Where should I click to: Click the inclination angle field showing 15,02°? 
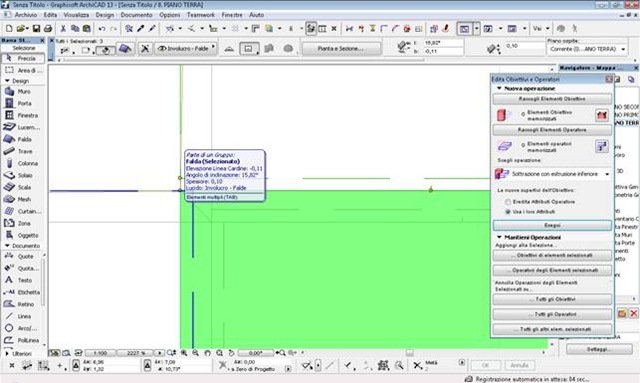(443, 42)
